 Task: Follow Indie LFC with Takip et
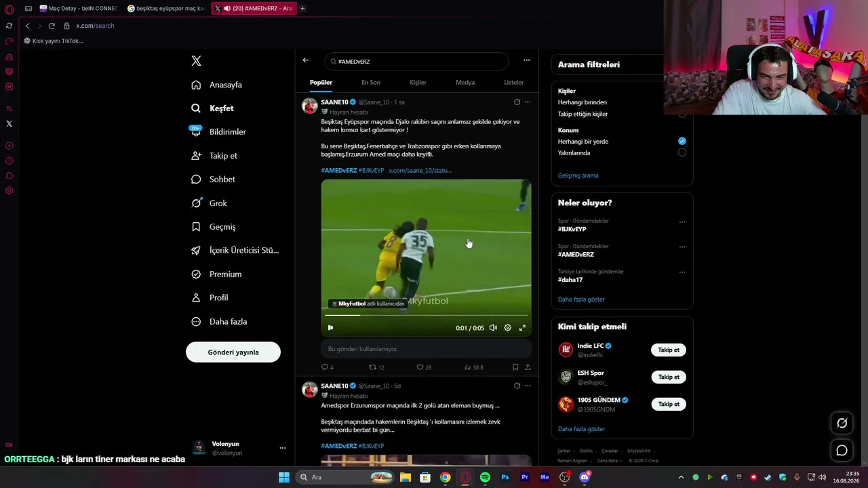coord(669,350)
